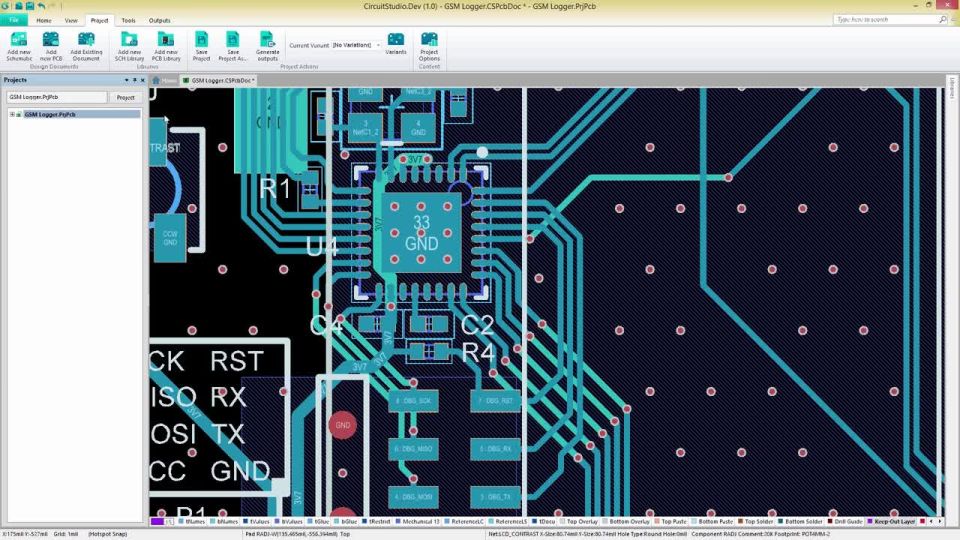Screen dimensions: 960x540
Task: Click the CCW GND pad
Action: point(170,238)
